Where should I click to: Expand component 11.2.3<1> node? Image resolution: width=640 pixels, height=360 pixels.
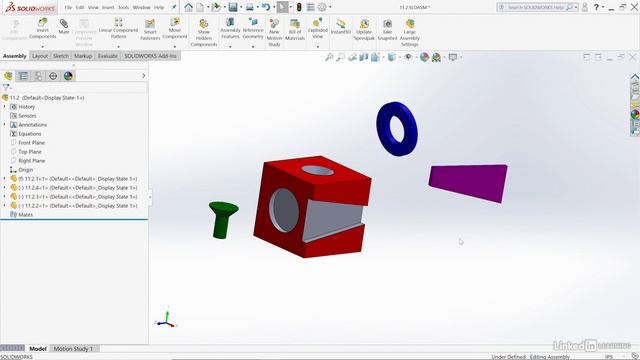[x=4, y=196]
